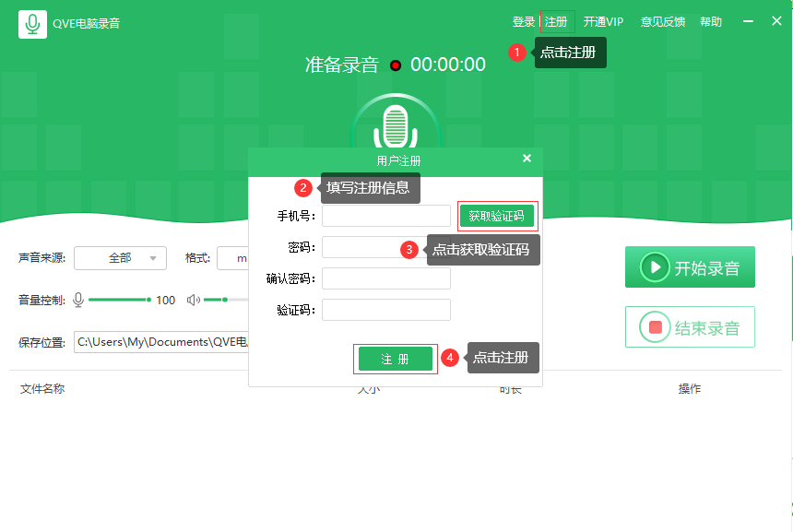Click the 手机号 phone number input field
793x532 pixels.
click(x=386, y=215)
